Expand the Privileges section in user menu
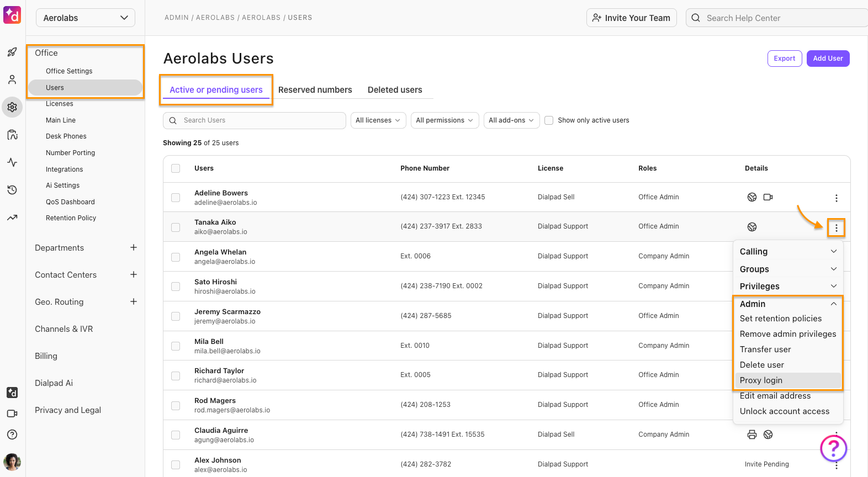The height and width of the screenshot is (477, 868). 788,286
